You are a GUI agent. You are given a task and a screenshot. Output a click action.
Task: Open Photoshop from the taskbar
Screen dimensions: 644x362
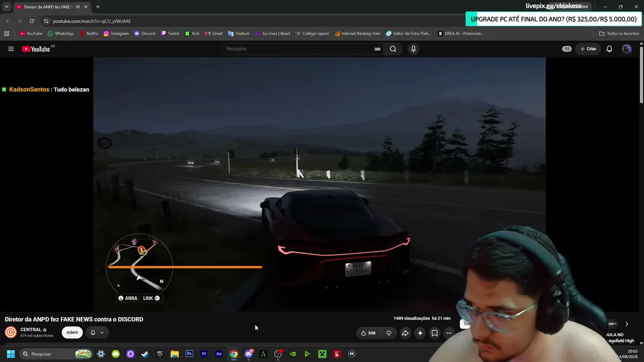(189, 354)
